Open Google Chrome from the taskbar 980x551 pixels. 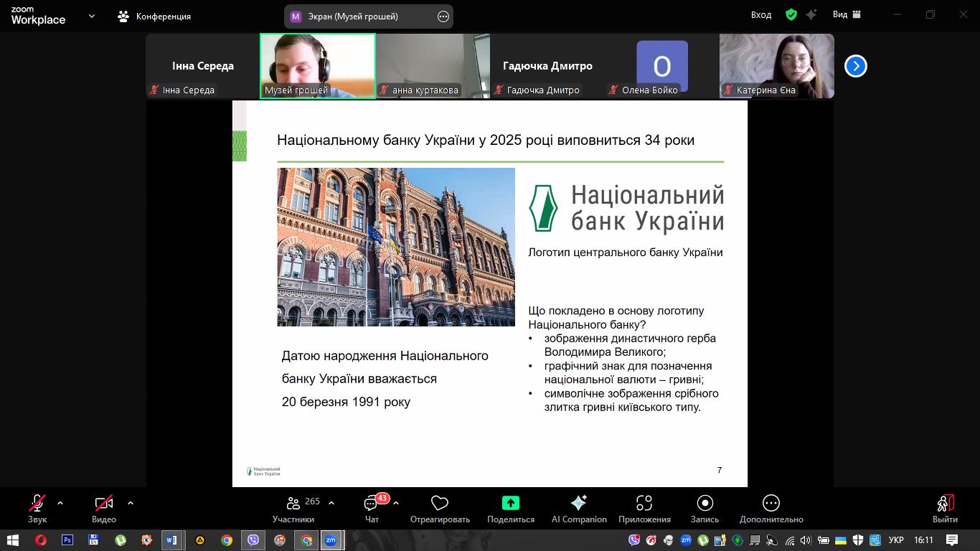click(x=227, y=540)
